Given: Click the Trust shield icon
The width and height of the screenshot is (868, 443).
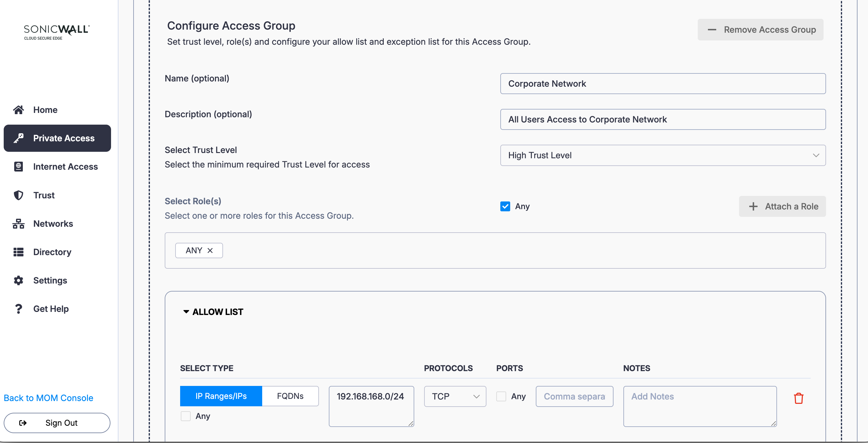Looking at the screenshot, I should point(19,195).
